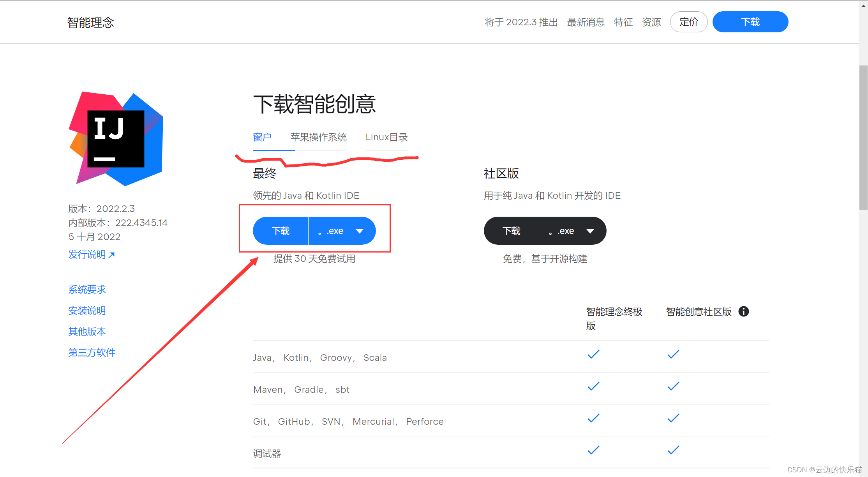
Task: Open the 资源 resources menu item
Action: pos(651,22)
